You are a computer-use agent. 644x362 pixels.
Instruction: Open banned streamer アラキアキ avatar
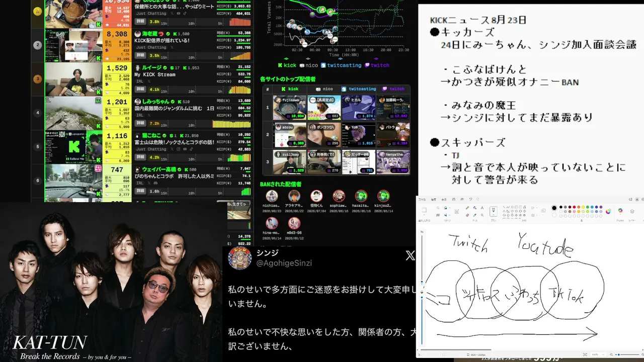click(x=294, y=196)
